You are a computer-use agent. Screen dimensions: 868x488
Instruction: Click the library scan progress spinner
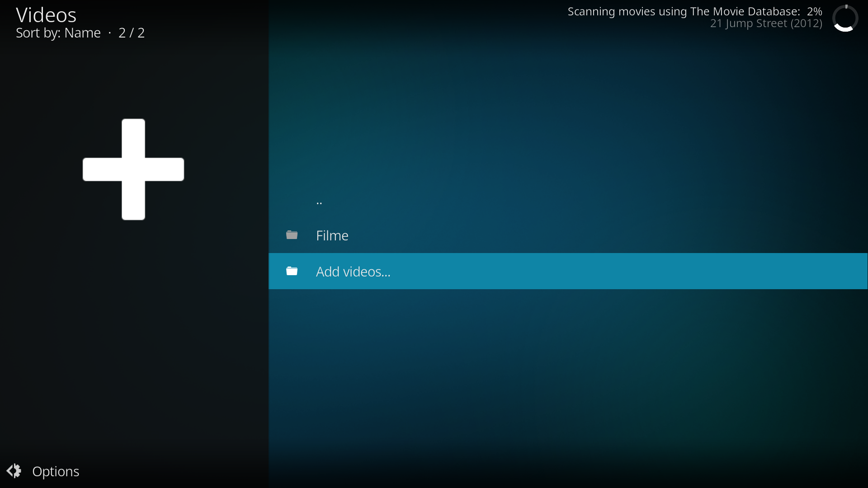[845, 18]
